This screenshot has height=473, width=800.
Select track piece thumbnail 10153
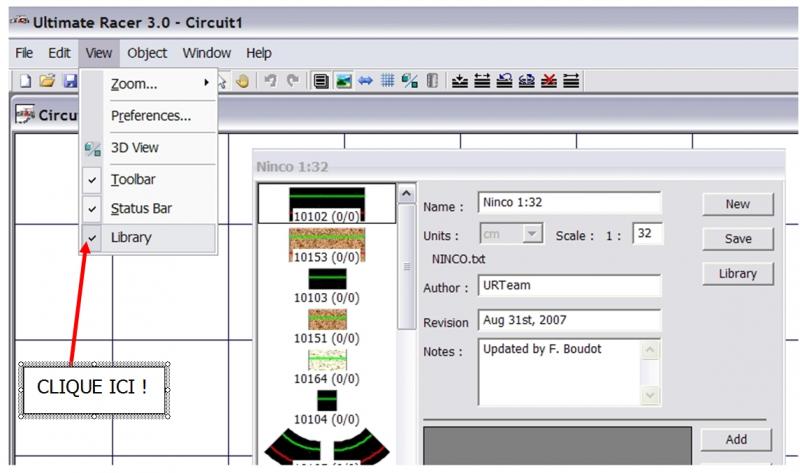(x=327, y=244)
